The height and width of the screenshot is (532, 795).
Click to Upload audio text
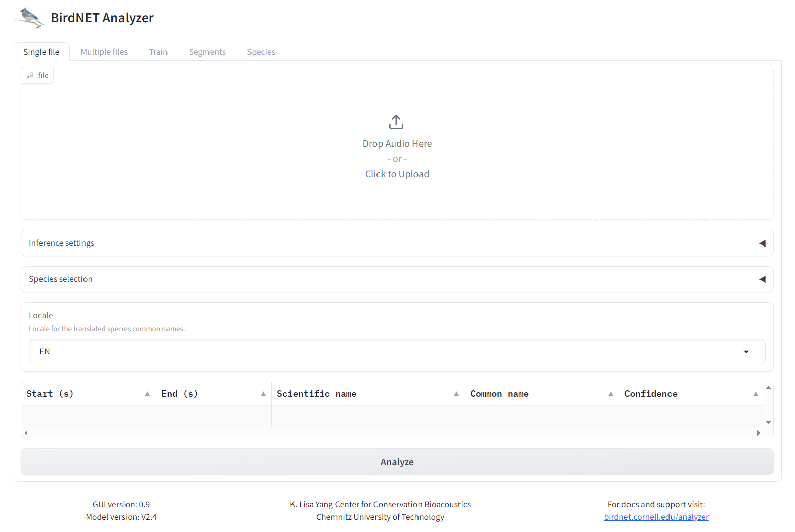point(397,174)
